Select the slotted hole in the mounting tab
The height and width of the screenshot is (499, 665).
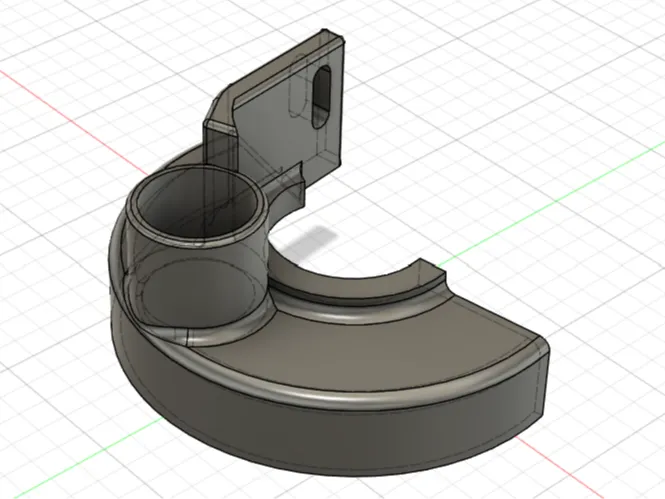click(322, 97)
